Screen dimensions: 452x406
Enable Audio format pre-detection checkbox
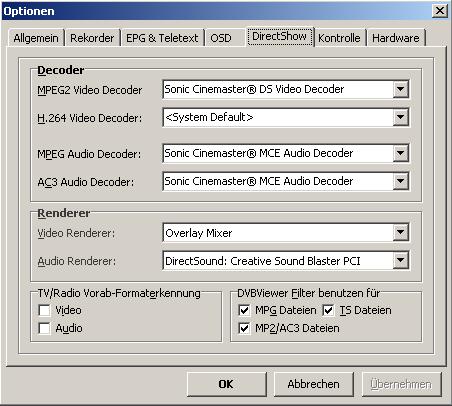pyautogui.click(x=44, y=328)
